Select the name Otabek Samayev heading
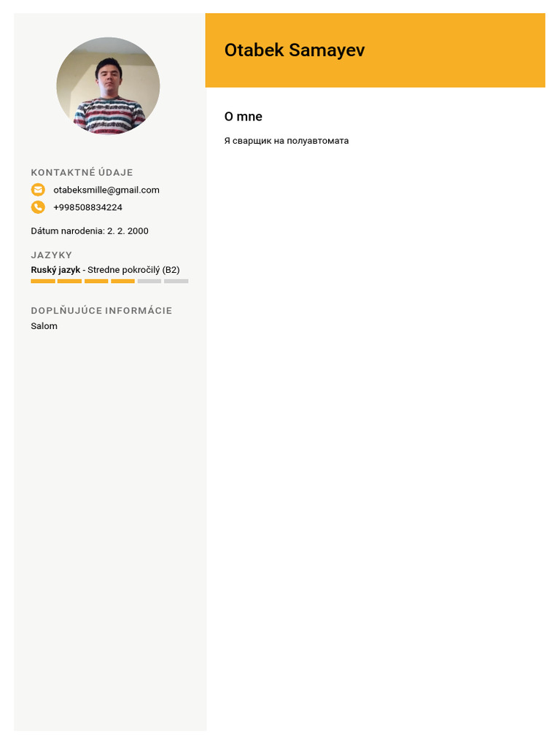560x747 pixels. 295,50
